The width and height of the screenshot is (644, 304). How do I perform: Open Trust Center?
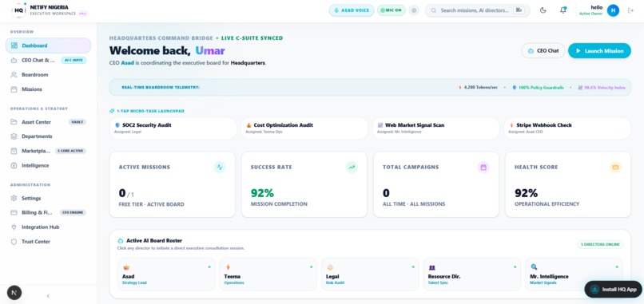pos(48,242)
